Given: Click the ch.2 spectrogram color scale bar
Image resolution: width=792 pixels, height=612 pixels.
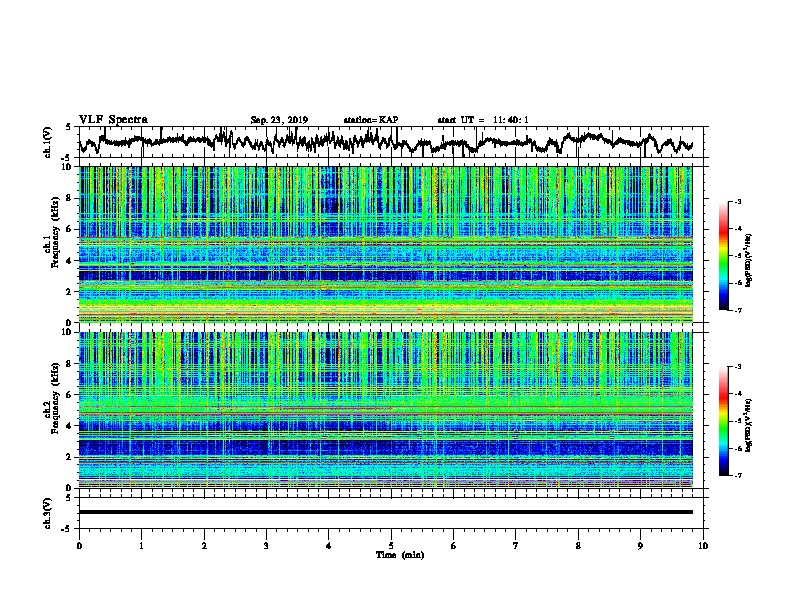Looking at the screenshot, I should [x=723, y=421].
